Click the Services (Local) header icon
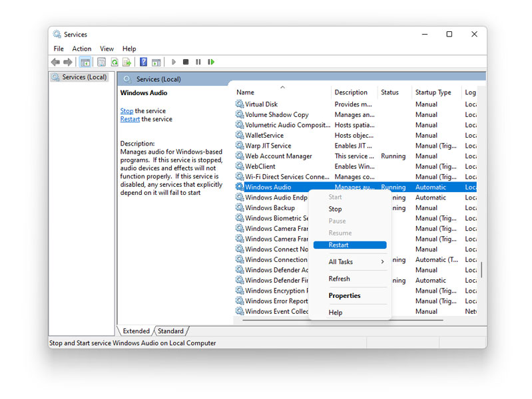This screenshot has width=532, height=399. pyautogui.click(x=127, y=79)
